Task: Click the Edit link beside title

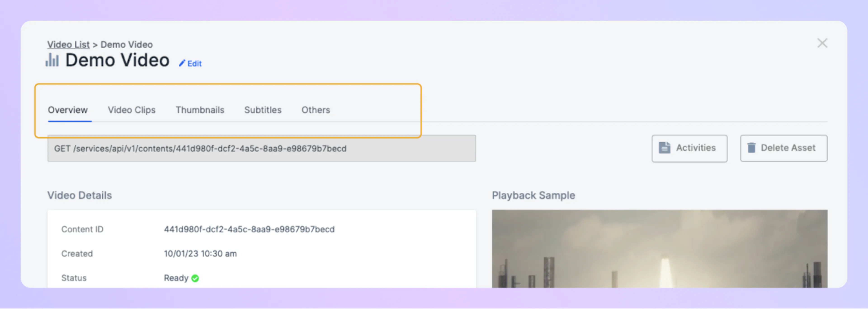Action: click(x=194, y=64)
